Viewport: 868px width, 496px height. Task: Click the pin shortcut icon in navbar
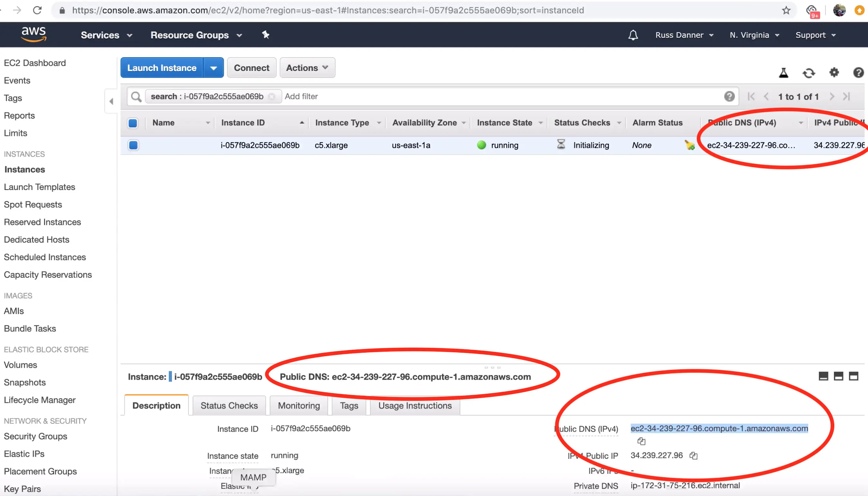[266, 35]
